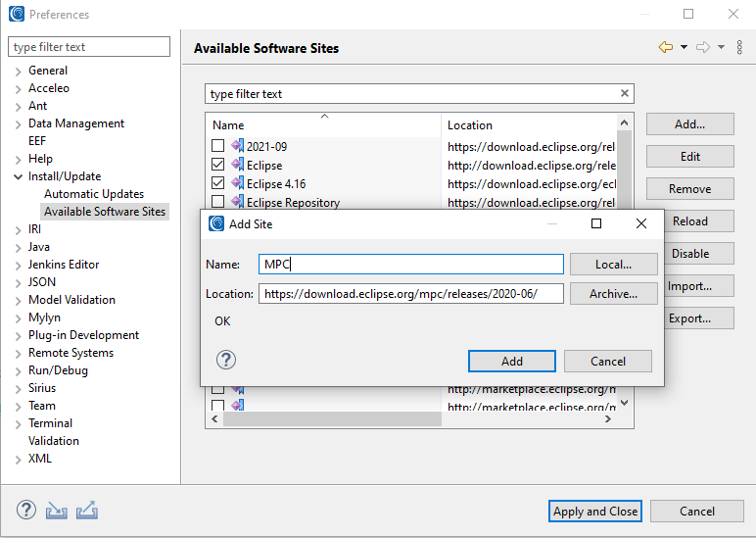Click the 2021-09 site icon
The width and height of the screenshot is (756, 538).
pyautogui.click(x=237, y=146)
